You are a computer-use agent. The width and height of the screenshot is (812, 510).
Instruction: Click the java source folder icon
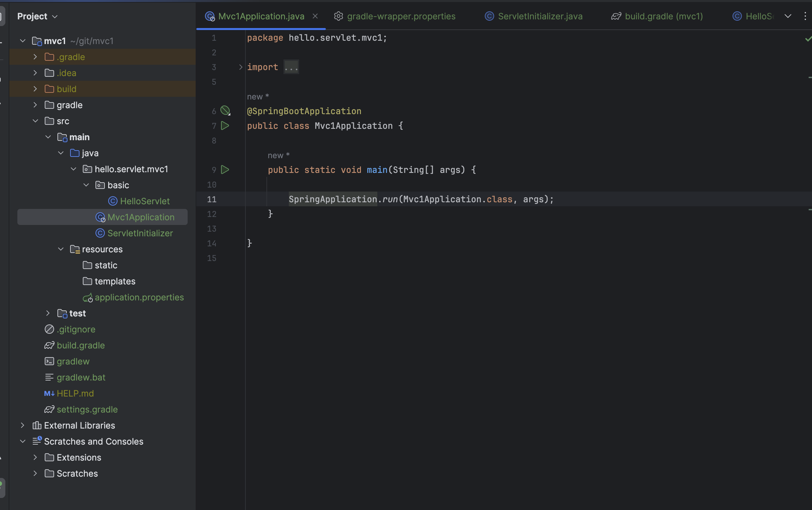(x=74, y=153)
